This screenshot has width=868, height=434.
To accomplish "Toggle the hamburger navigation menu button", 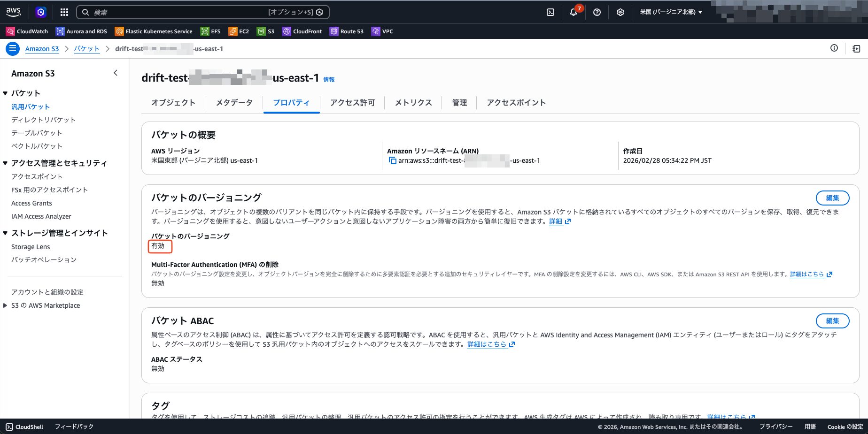I will [x=13, y=48].
